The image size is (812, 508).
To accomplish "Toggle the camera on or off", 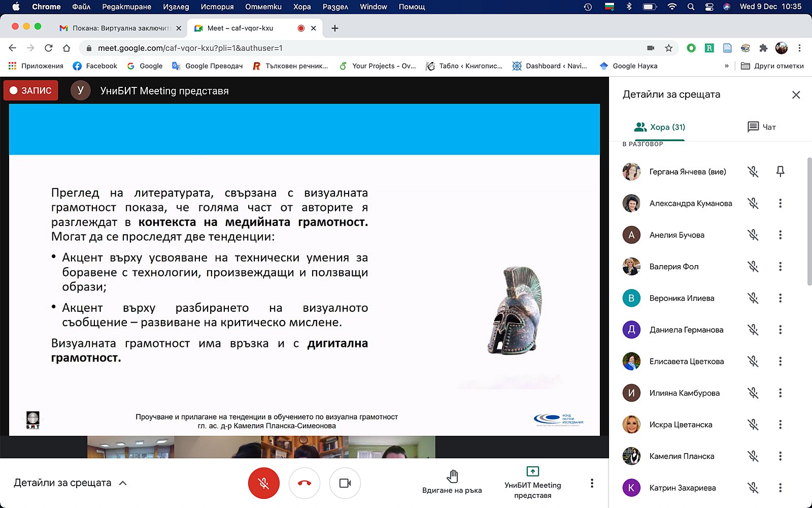I will (x=345, y=483).
